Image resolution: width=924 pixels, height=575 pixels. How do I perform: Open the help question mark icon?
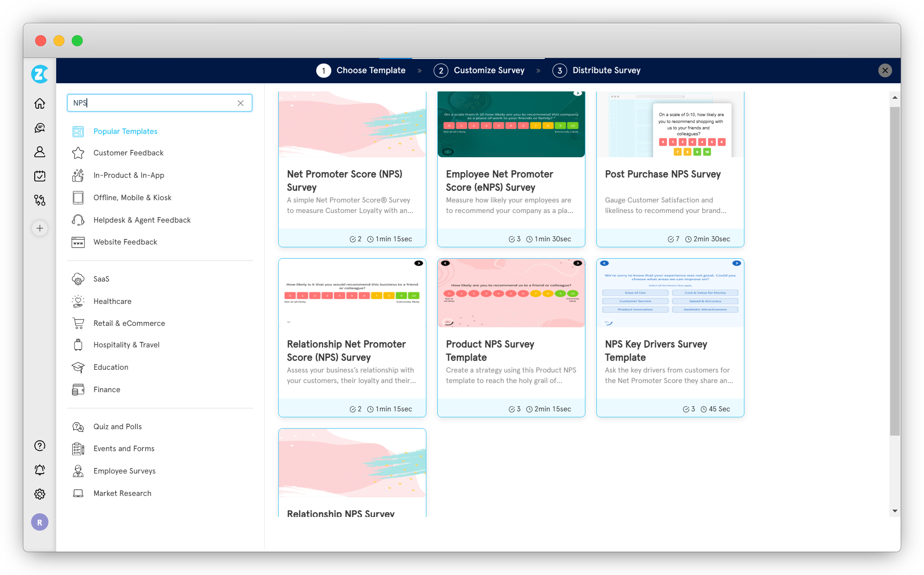click(x=40, y=446)
